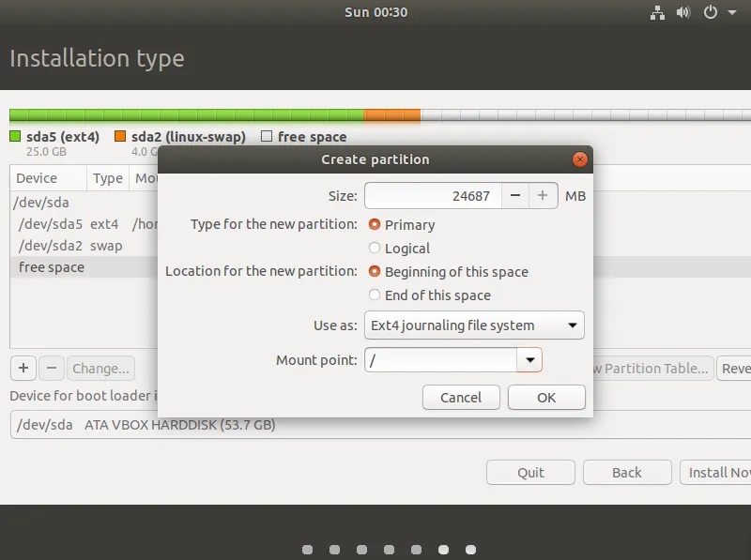Viewport: 751px width, 560px height.
Task: Open the power menu in the top bar
Action: 710,12
